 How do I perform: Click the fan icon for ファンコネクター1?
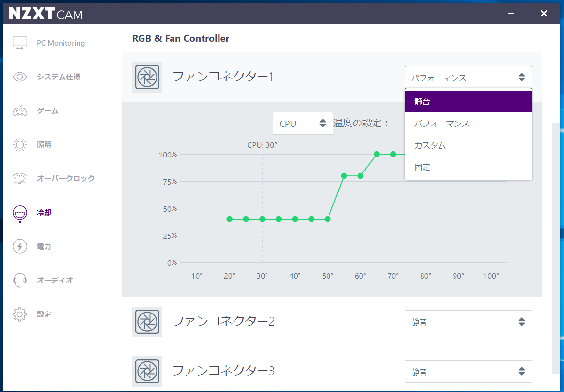[147, 77]
